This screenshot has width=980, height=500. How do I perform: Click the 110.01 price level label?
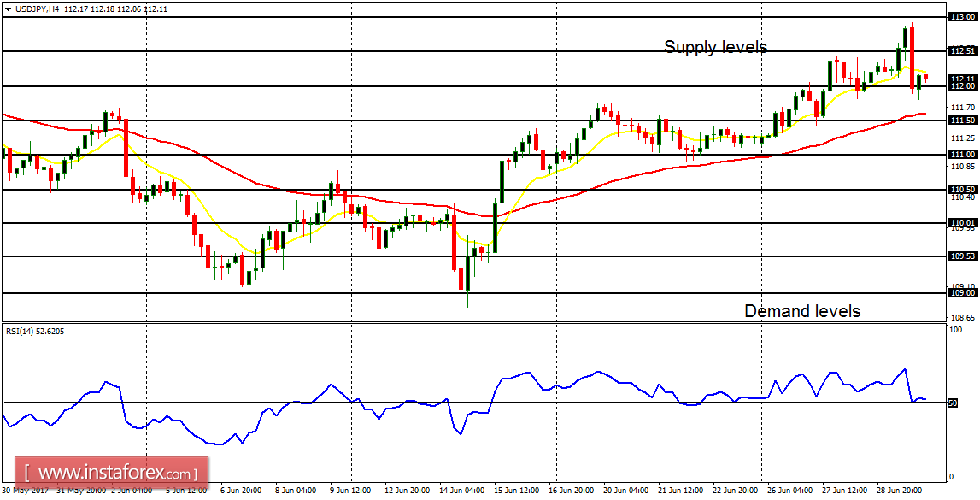(963, 222)
